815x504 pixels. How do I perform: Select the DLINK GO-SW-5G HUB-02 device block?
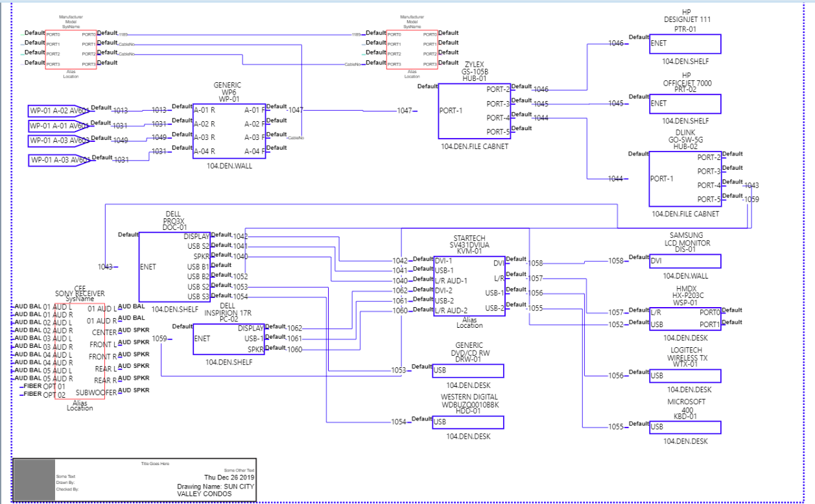(x=685, y=179)
